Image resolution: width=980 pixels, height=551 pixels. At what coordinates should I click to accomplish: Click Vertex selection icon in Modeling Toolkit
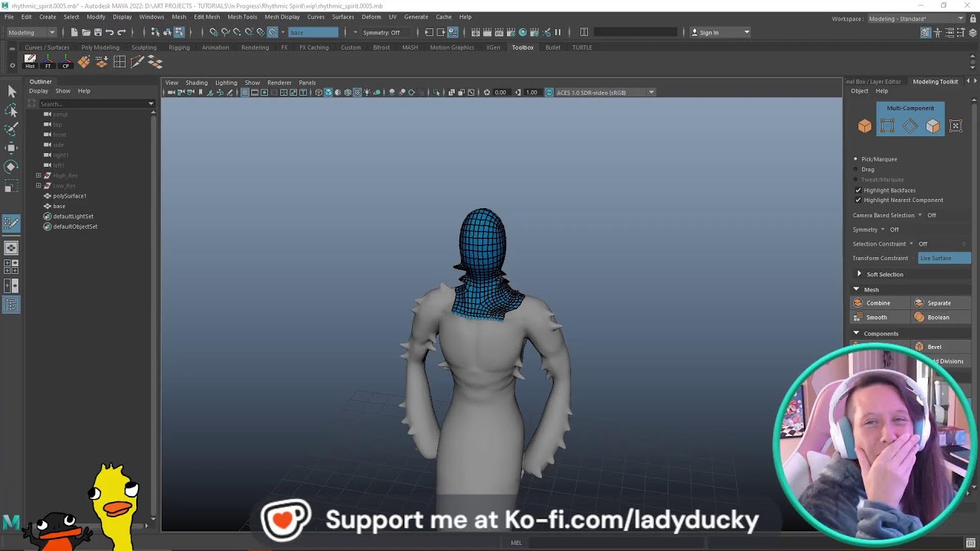[x=887, y=126]
